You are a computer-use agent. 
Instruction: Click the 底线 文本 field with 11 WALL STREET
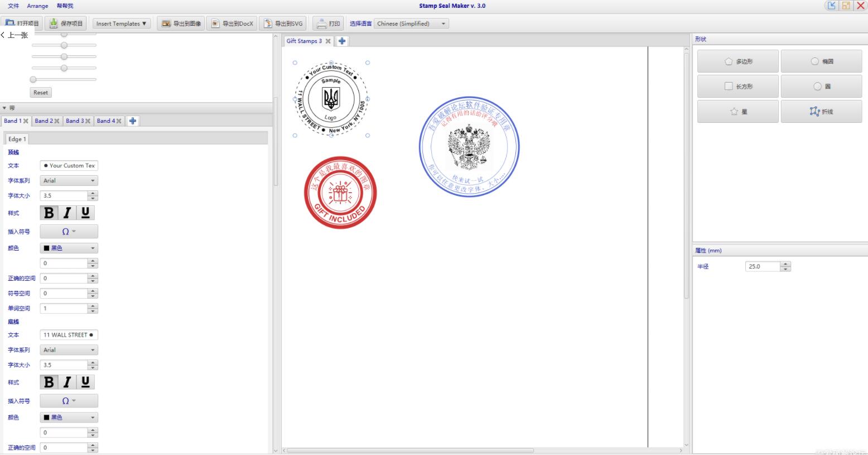click(69, 335)
